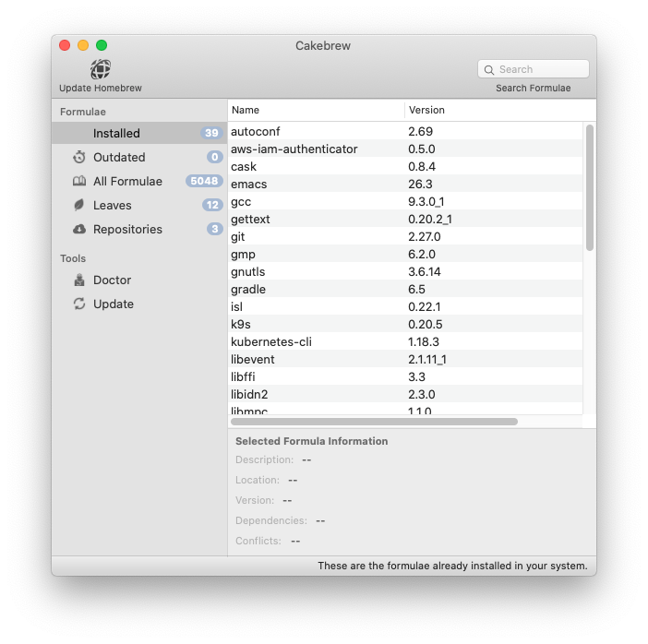
Task: Select the gnutls formula row
Action: 405,272
